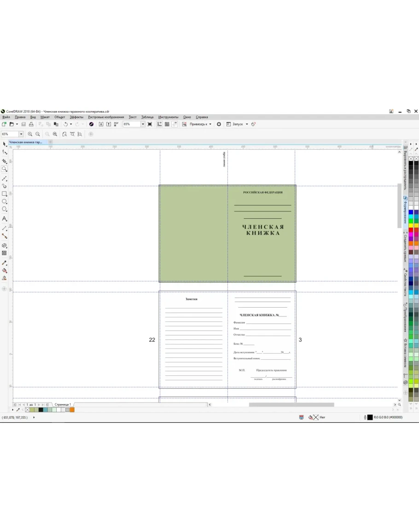The width and height of the screenshot is (419, 532).
Task: Expand the "Запуск" launcher dropdown
Action: (246, 124)
